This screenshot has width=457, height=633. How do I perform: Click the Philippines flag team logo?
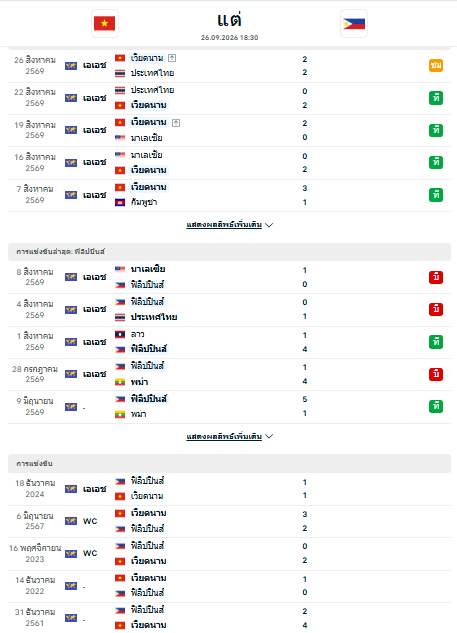click(354, 23)
